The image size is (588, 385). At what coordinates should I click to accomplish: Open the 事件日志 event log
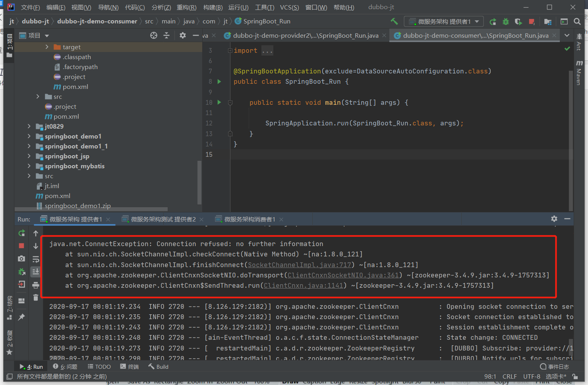click(555, 367)
